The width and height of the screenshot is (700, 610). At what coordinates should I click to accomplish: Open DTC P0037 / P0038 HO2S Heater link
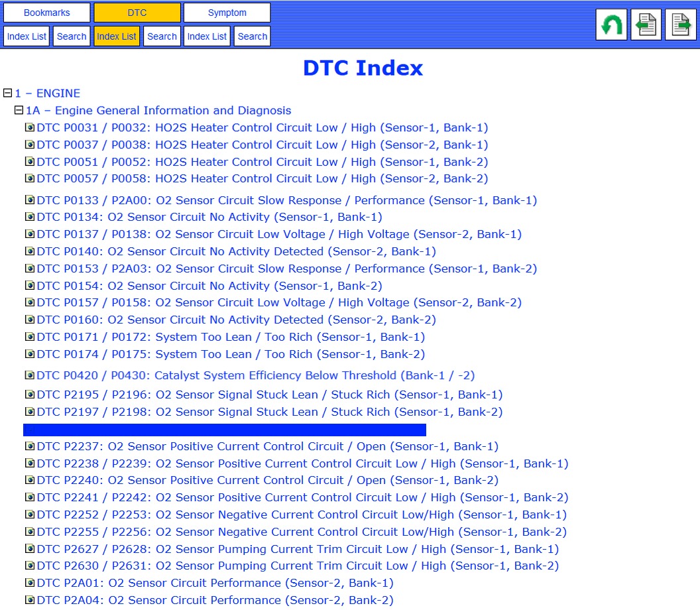(262, 145)
